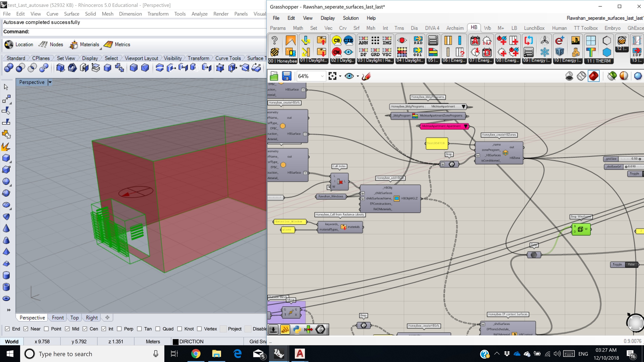Click the Grasshopper sketch brush icon
The height and width of the screenshot is (362, 644).
[x=366, y=76]
